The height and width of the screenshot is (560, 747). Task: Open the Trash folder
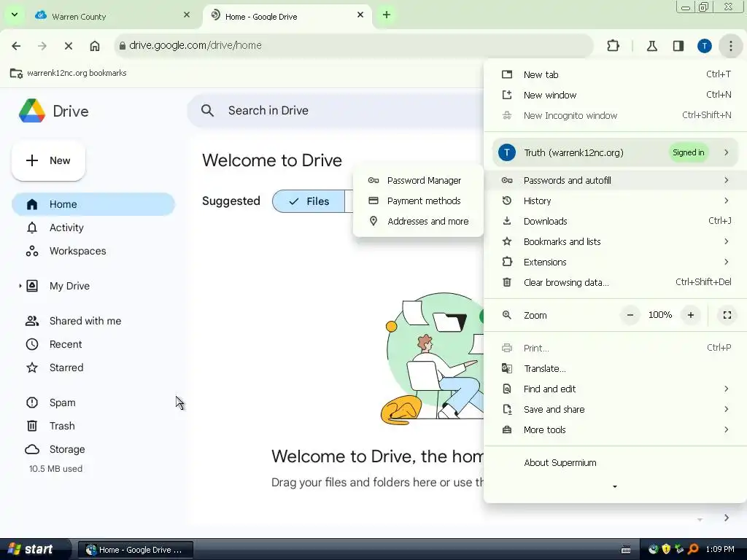pyautogui.click(x=93, y=426)
